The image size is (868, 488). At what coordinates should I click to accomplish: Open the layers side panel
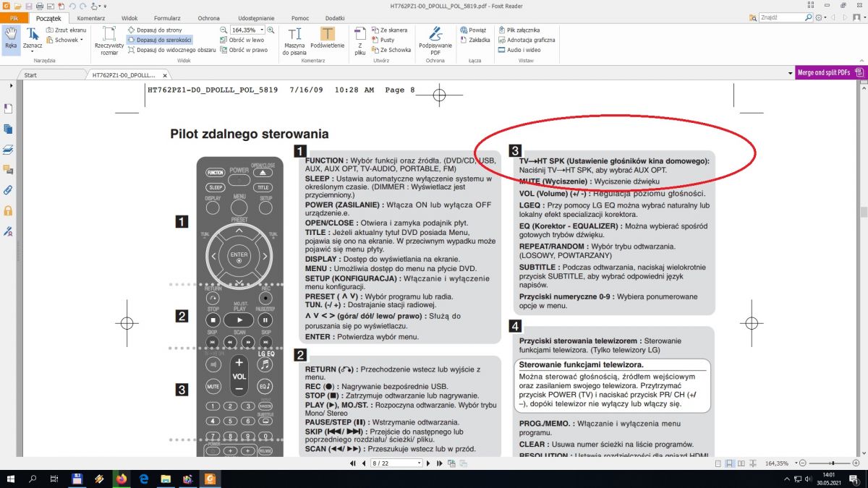[8, 150]
